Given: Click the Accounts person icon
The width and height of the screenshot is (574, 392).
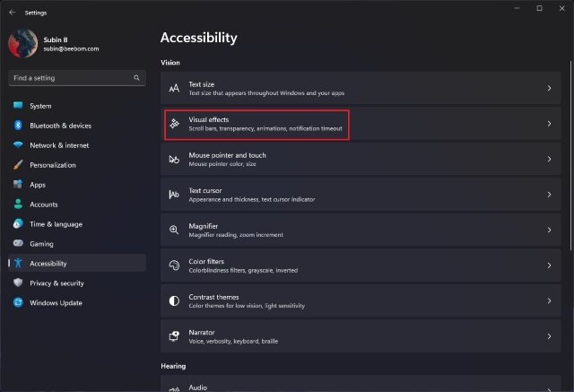Looking at the screenshot, I should point(18,204).
